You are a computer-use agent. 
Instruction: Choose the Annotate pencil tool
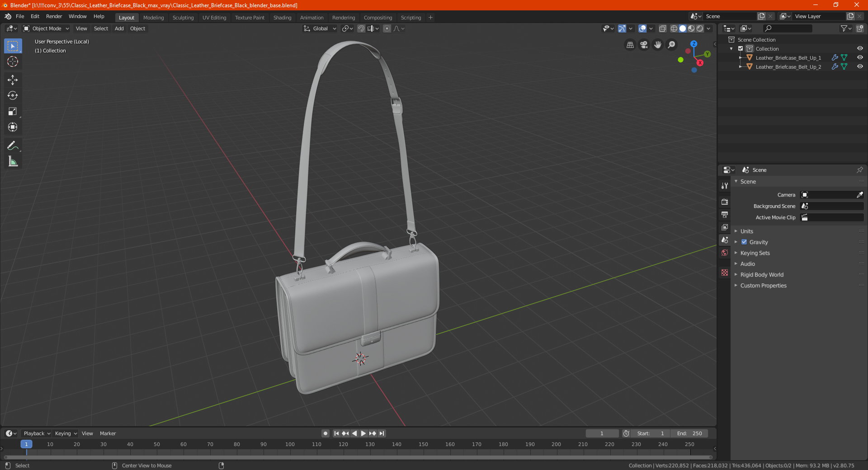tap(13, 146)
